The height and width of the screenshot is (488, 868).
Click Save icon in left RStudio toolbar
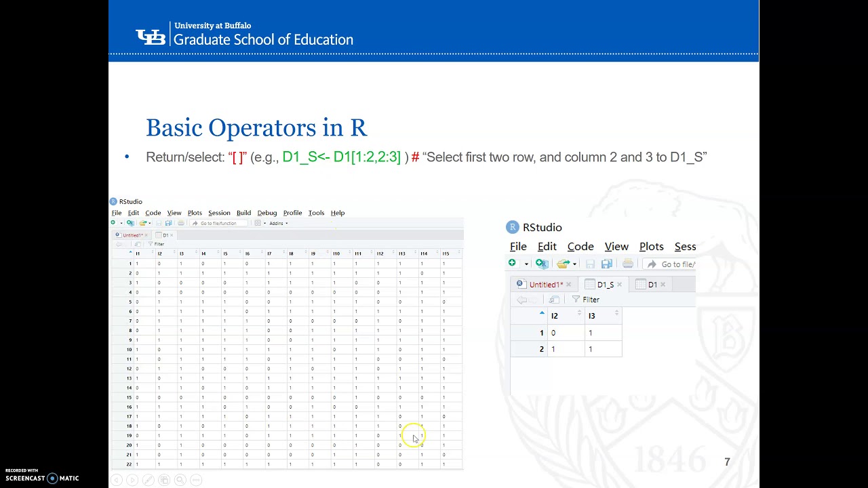[159, 223]
